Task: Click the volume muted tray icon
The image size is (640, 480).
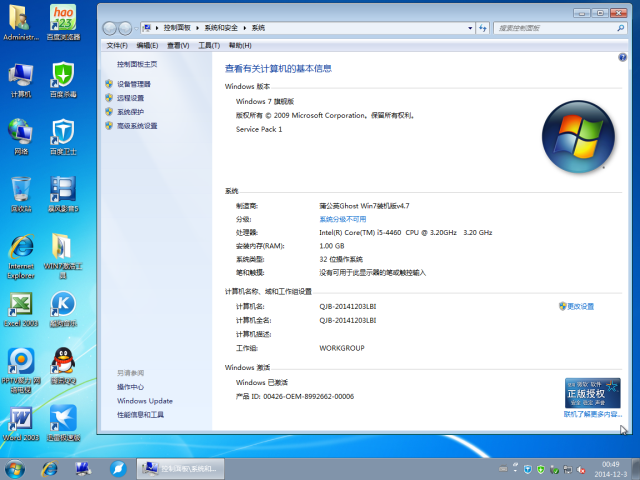Action: click(x=581, y=470)
